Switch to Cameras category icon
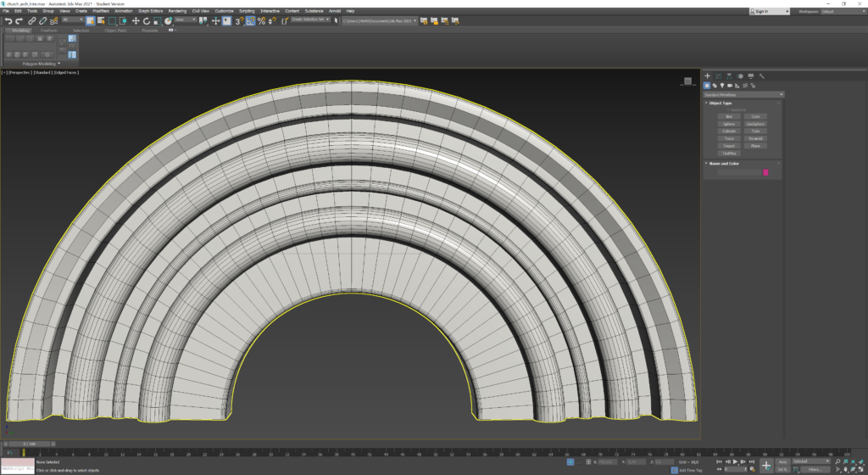Image resolution: width=868 pixels, height=475 pixels. [729, 86]
